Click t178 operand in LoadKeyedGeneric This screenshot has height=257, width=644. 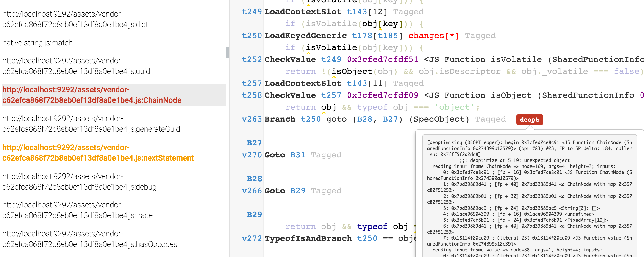point(362,36)
